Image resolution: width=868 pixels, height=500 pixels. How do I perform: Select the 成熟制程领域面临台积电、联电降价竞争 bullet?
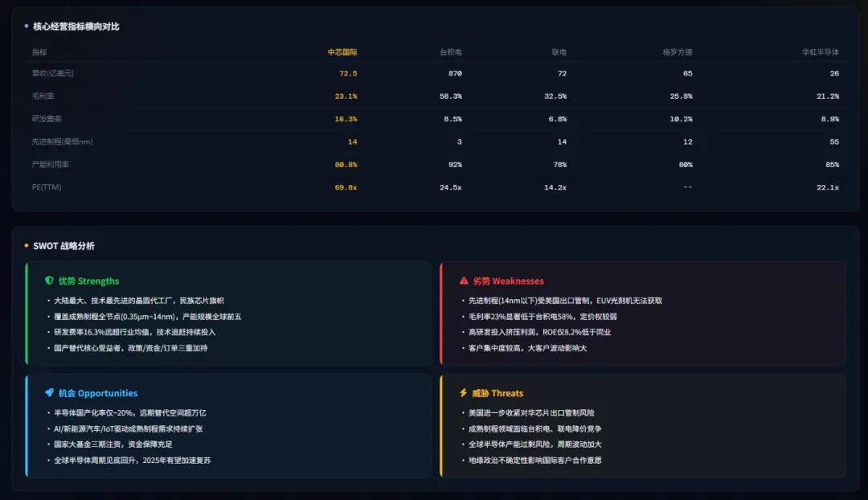[x=534, y=429]
